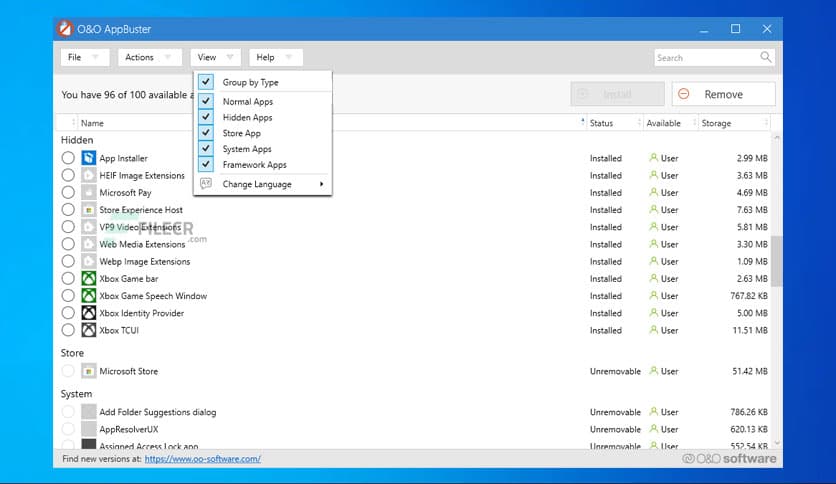Uncheck Store App in View menu
The width and height of the screenshot is (836, 484).
coord(206,133)
